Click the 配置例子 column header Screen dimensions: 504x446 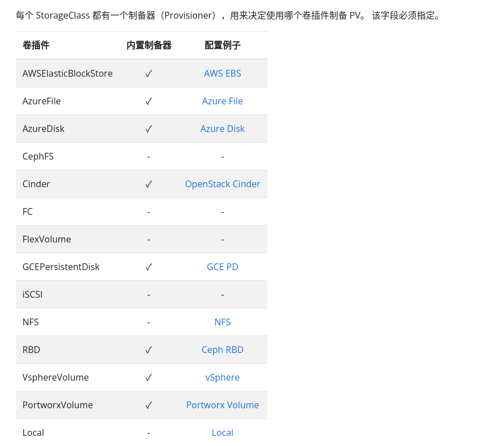(x=223, y=45)
